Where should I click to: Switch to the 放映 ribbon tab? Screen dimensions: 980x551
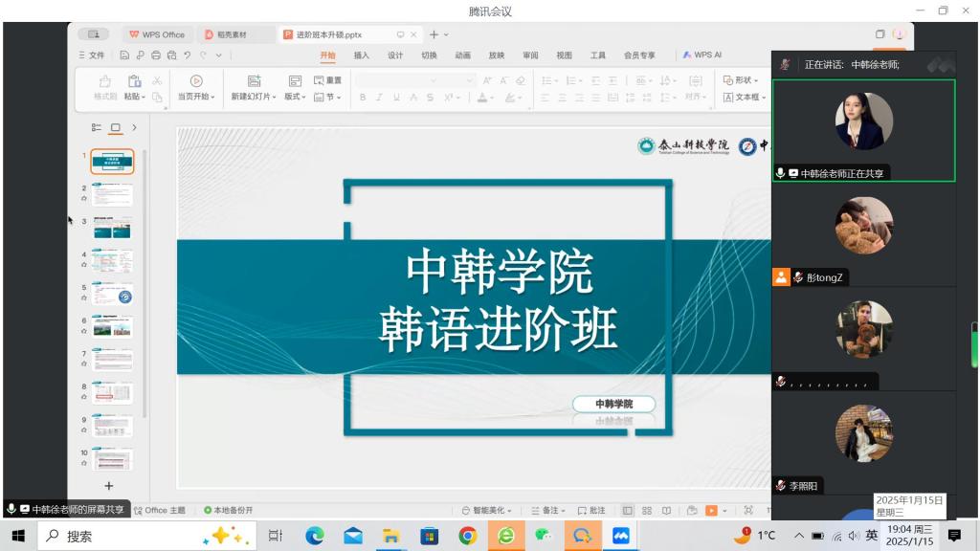[497, 55]
